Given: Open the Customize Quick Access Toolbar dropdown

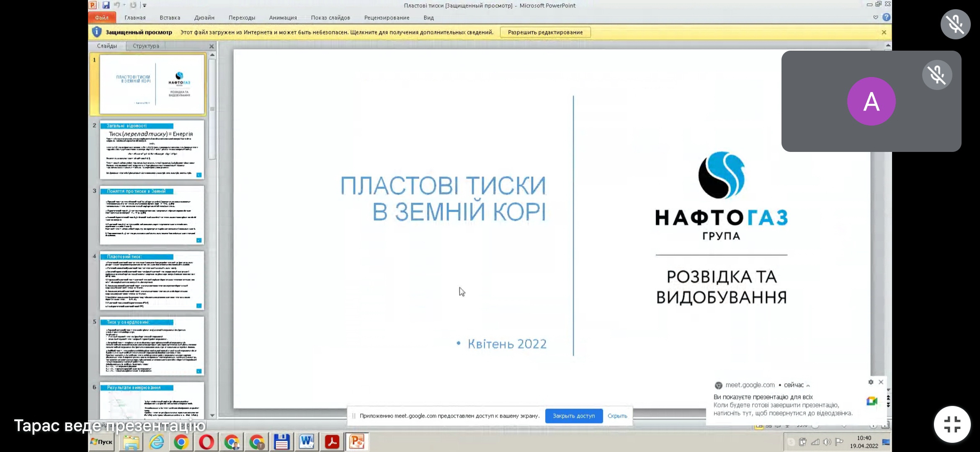Looking at the screenshot, I should [144, 5].
